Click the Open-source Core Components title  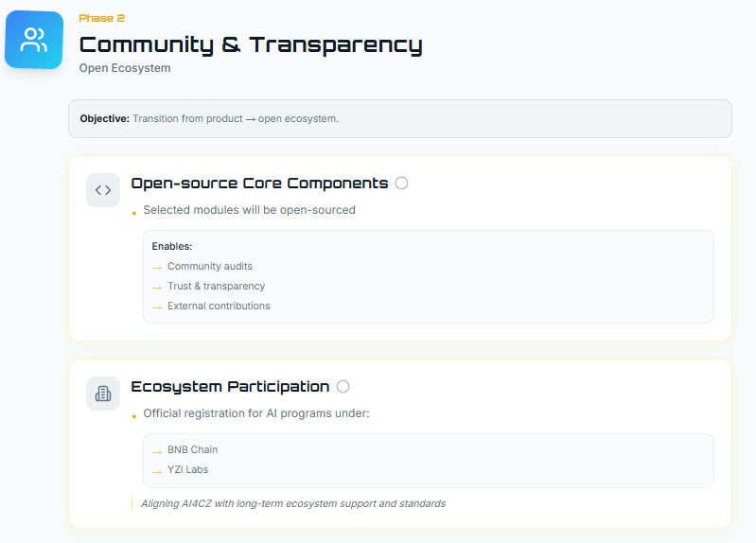click(259, 184)
